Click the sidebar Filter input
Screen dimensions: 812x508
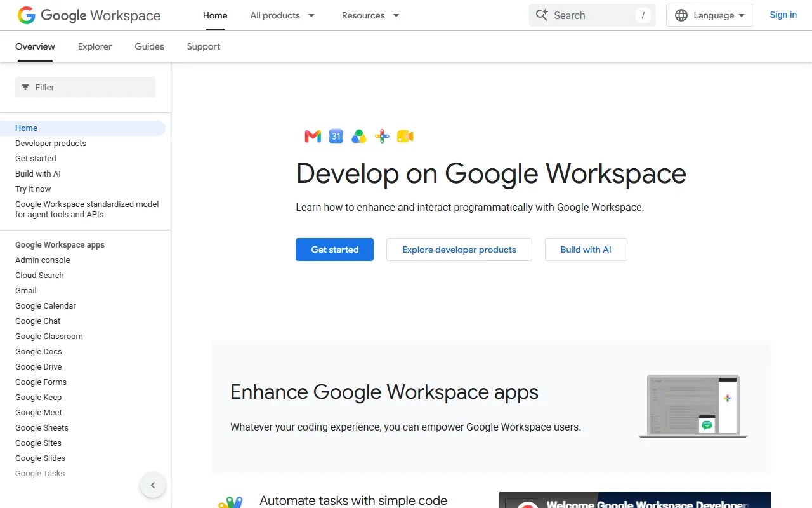[x=85, y=87]
